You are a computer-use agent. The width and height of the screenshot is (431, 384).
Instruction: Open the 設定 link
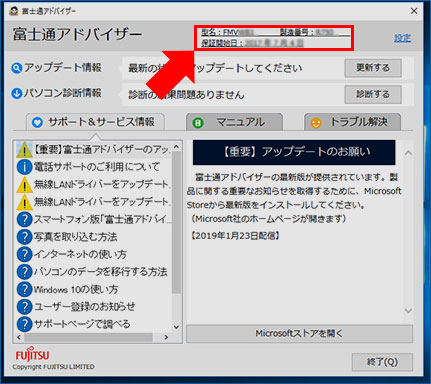(x=402, y=38)
